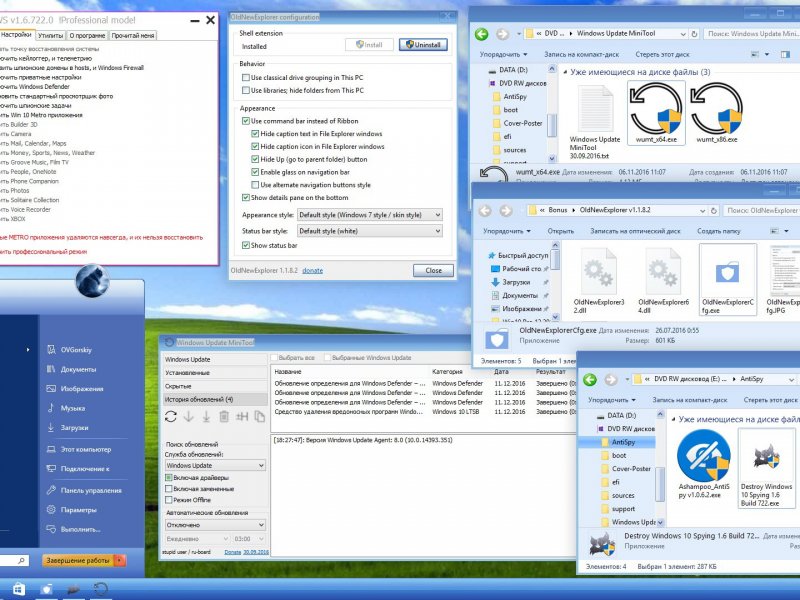800x600 pixels.
Task: Open Автоматические обновления Отключено dropdown
Action: tap(215, 524)
